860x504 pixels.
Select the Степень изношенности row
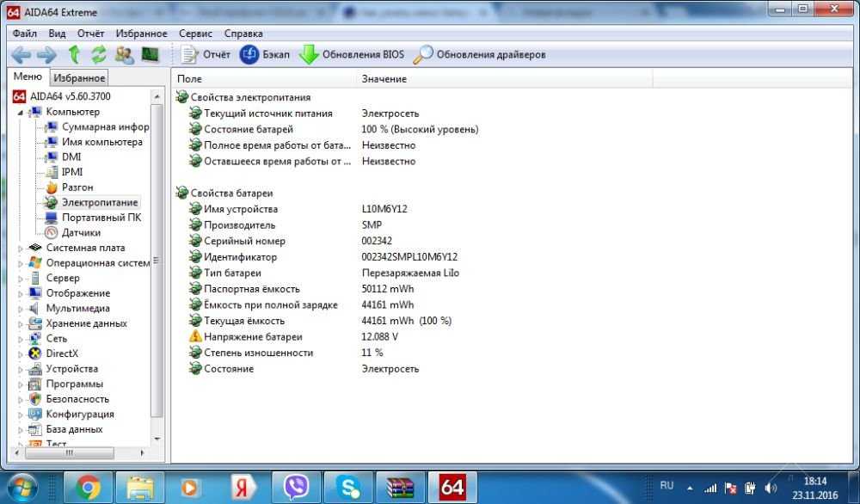pyautogui.click(x=286, y=353)
